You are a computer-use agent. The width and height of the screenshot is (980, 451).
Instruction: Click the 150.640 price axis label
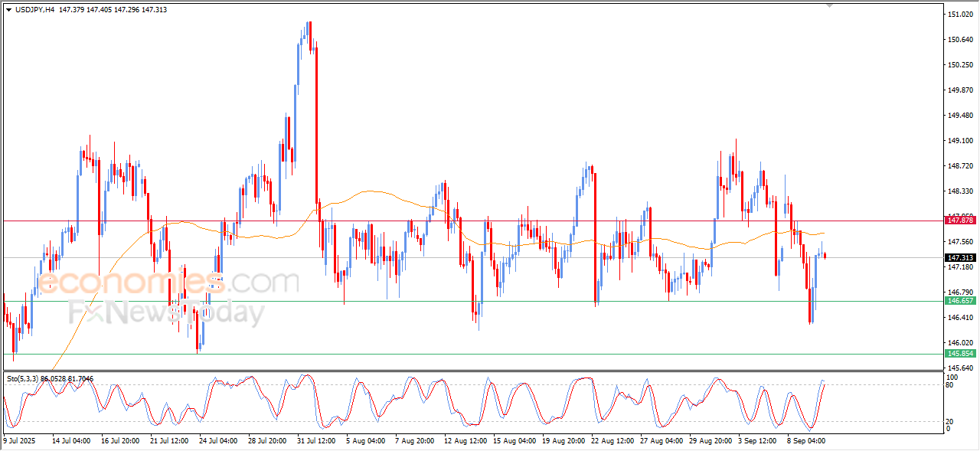(x=960, y=40)
